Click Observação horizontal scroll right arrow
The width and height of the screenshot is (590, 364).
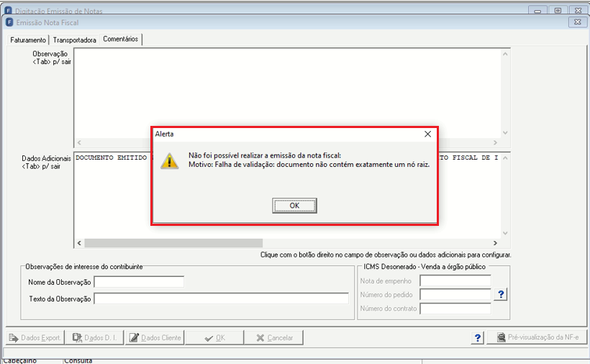pos(495,142)
